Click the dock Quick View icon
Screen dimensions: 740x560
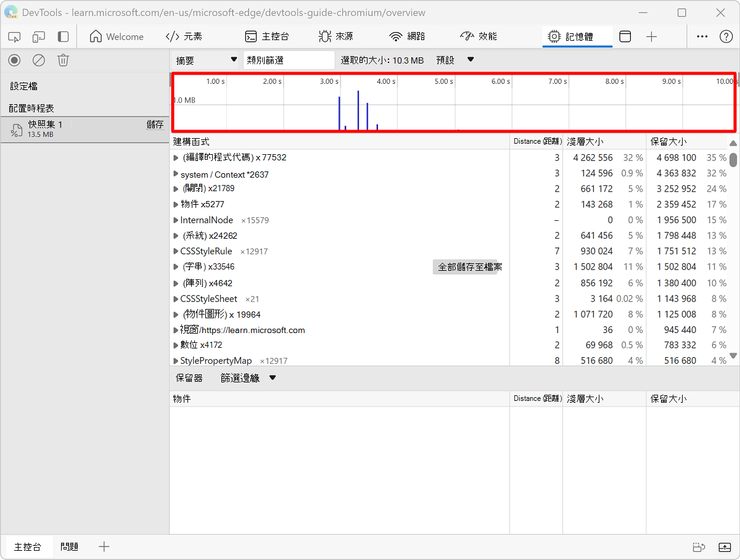tap(699, 547)
